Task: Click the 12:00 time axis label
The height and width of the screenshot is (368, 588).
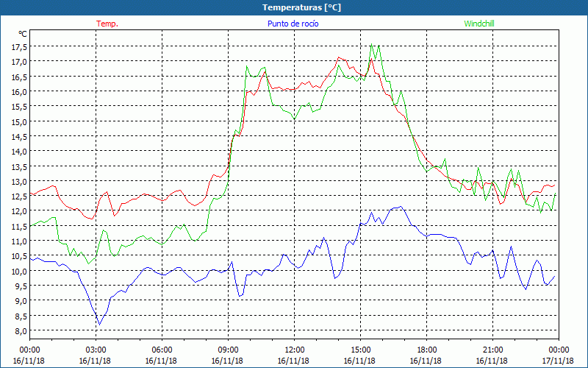Action: [x=295, y=350]
